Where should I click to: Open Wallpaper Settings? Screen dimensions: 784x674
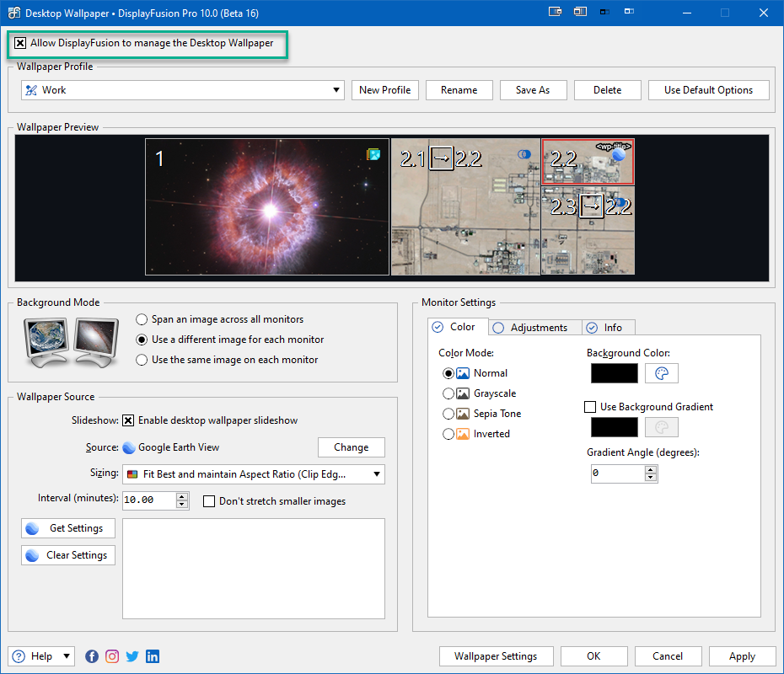pyautogui.click(x=496, y=656)
